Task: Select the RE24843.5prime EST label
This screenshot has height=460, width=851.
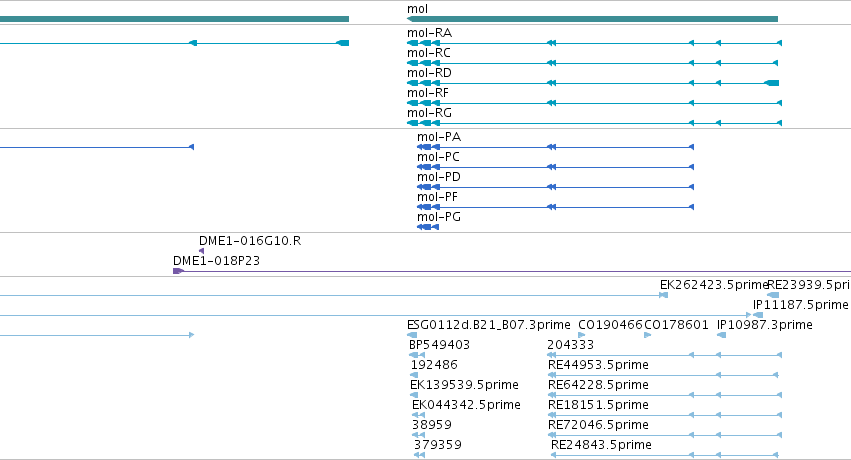Action: click(x=601, y=445)
